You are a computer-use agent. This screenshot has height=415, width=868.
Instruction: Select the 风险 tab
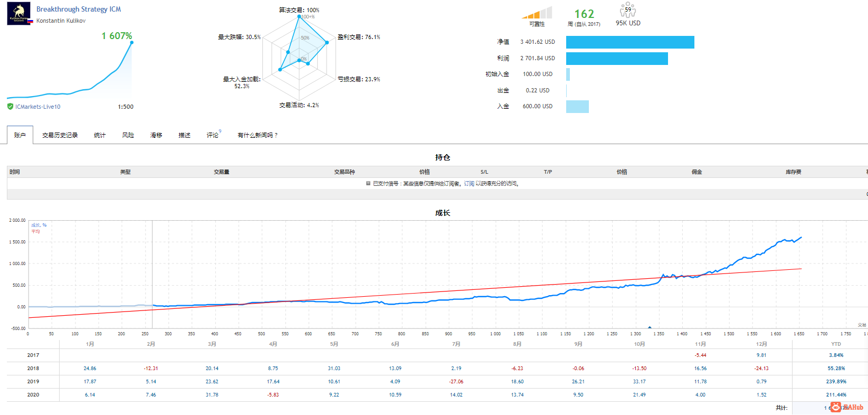tap(128, 135)
